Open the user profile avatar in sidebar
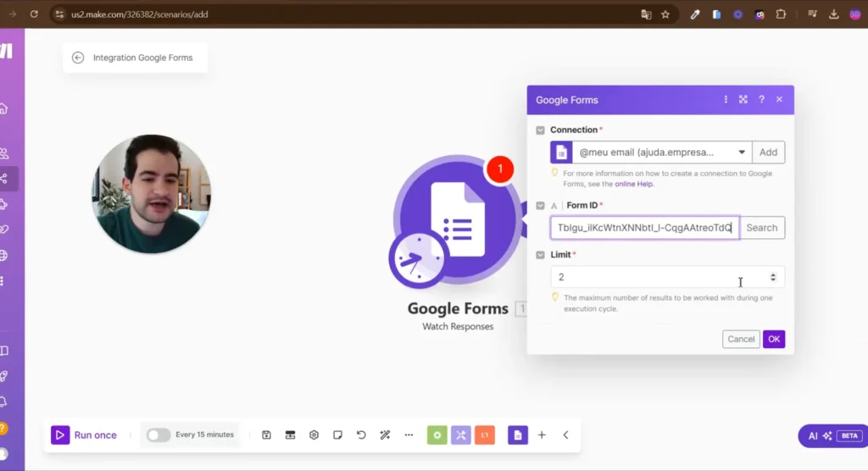 pyautogui.click(x=4, y=454)
